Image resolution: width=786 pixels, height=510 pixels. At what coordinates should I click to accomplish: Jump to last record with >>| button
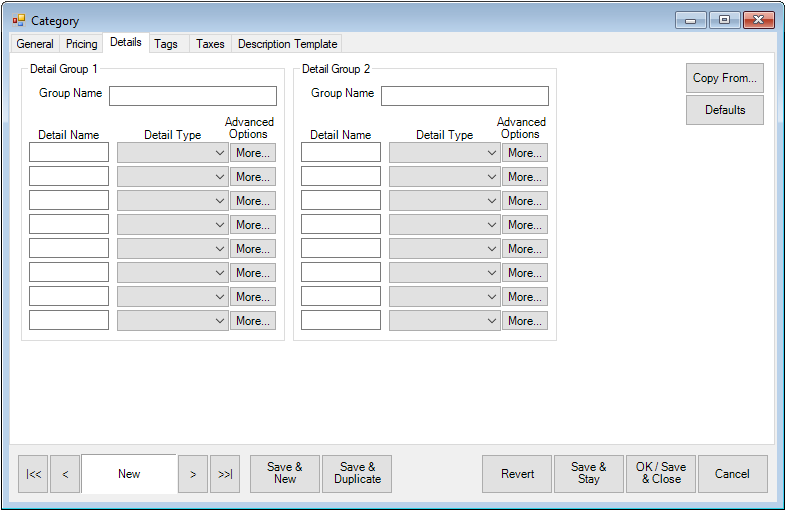point(225,474)
